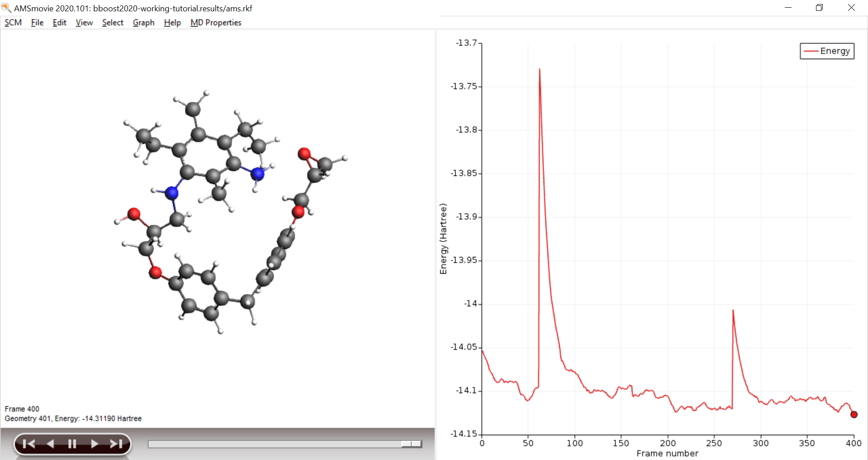
Task: Expand the Select menu
Action: (113, 23)
